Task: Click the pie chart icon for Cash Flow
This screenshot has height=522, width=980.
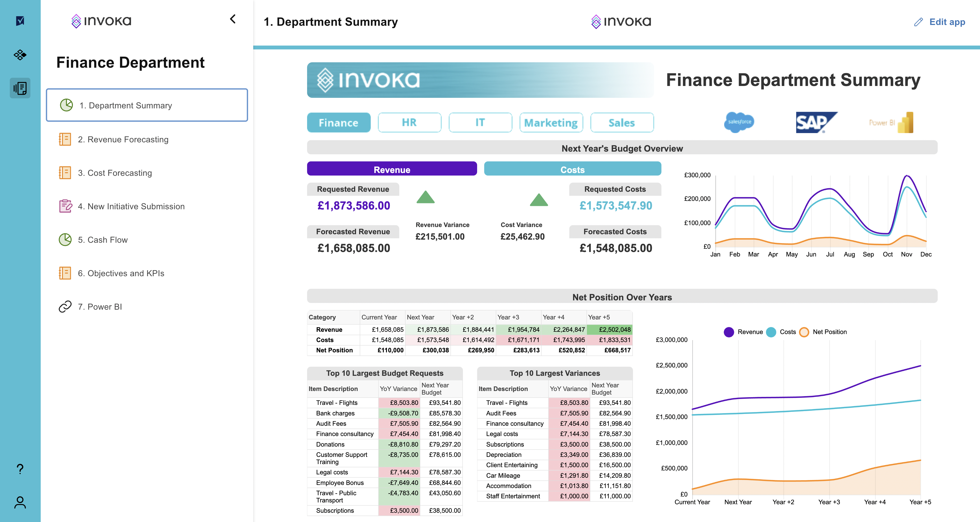Action: point(65,240)
